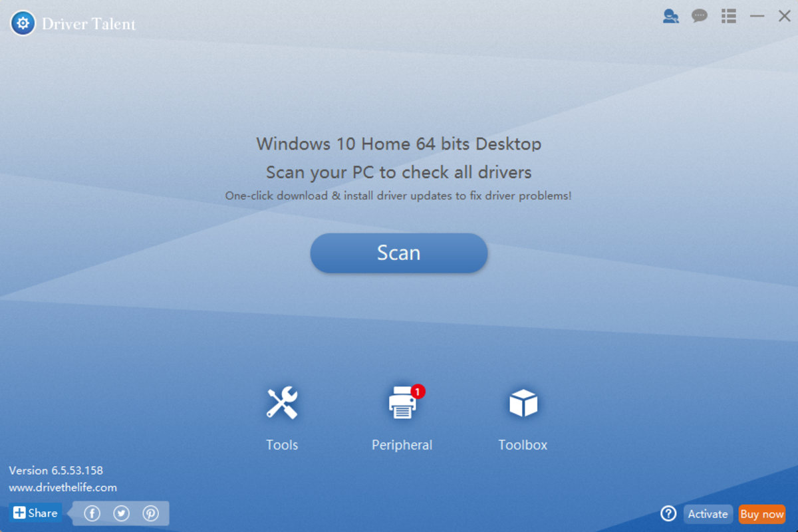Screen dimensions: 798x532
Task: Visit www.drivethelife.com website
Action: [x=63, y=487]
